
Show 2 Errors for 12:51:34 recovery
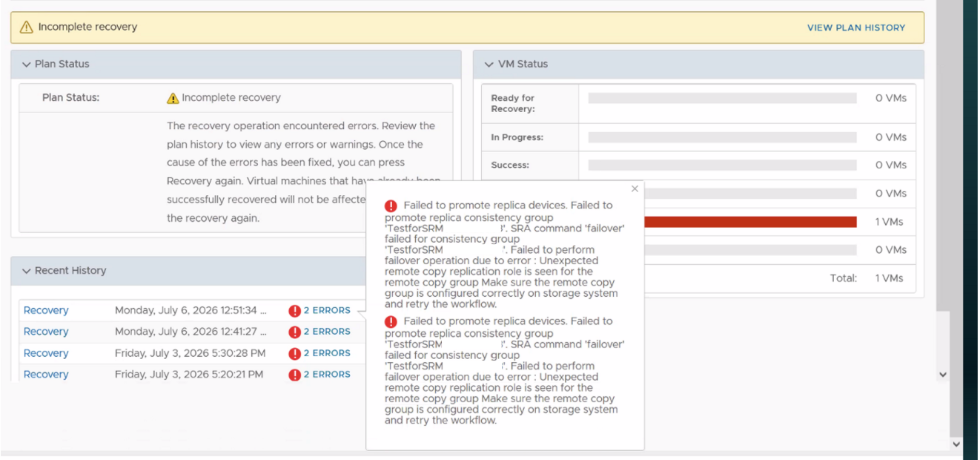pos(327,311)
